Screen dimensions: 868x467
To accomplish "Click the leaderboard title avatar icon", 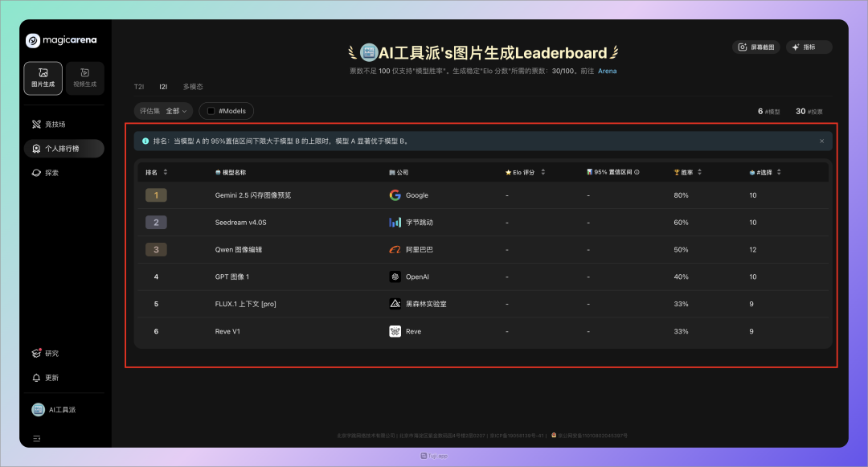I will click(369, 52).
